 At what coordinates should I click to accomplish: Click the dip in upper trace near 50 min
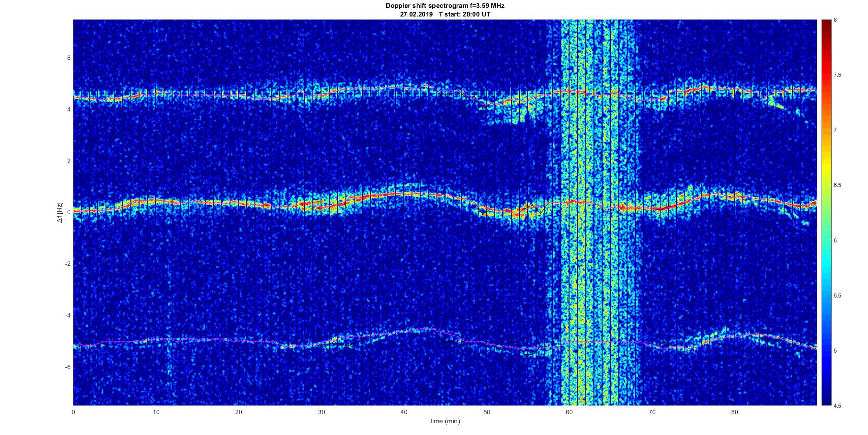(x=487, y=105)
